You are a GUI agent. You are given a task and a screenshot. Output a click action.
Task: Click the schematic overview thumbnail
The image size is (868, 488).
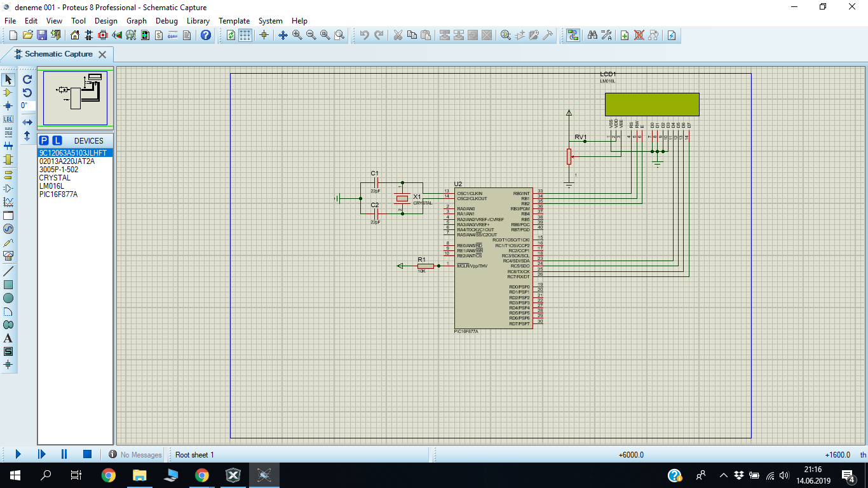click(x=75, y=98)
